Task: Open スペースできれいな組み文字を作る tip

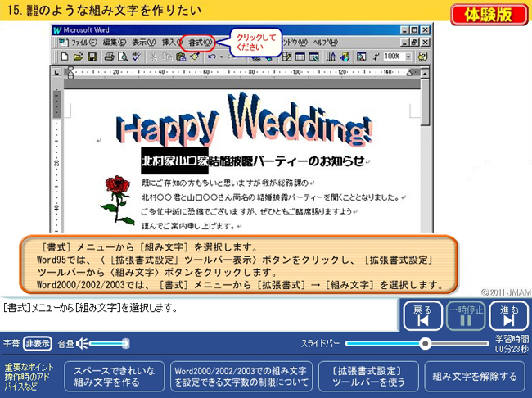Action: [x=115, y=377]
